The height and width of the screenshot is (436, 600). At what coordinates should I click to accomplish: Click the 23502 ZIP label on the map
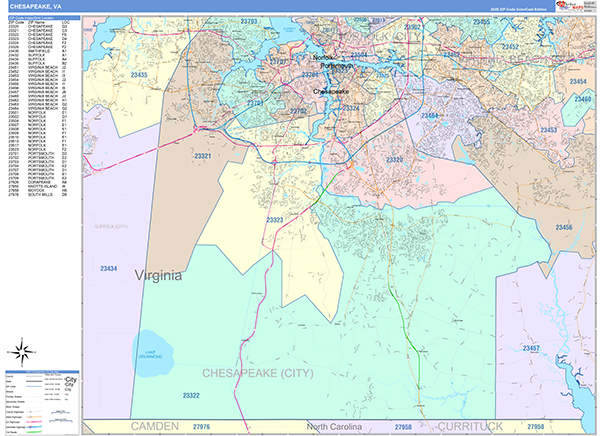[x=412, y=27]
